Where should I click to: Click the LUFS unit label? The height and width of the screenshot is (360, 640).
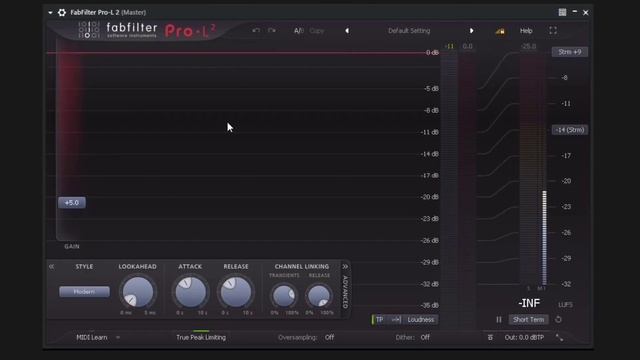click(565, 305)
